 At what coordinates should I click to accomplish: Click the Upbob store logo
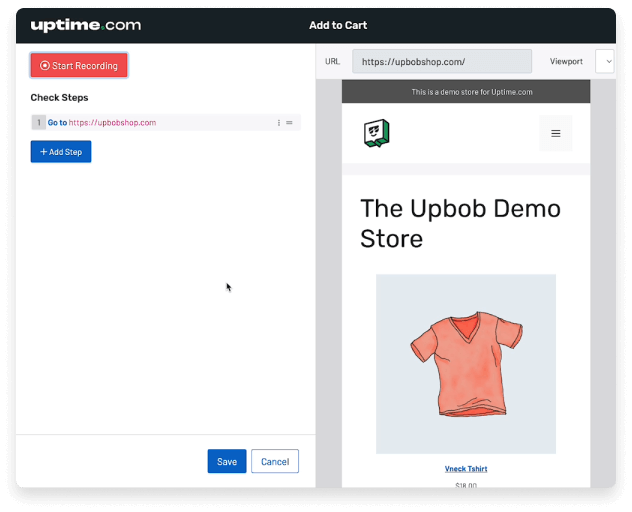(377, 133)
